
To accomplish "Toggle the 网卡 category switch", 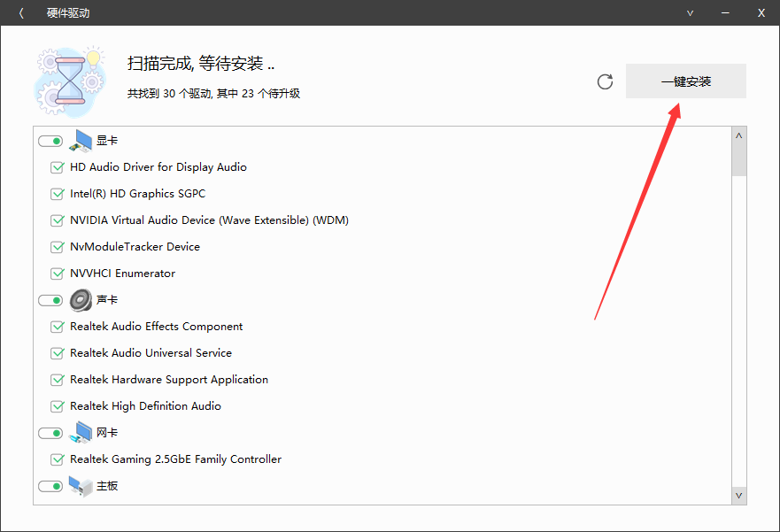I will click(50, 433).
